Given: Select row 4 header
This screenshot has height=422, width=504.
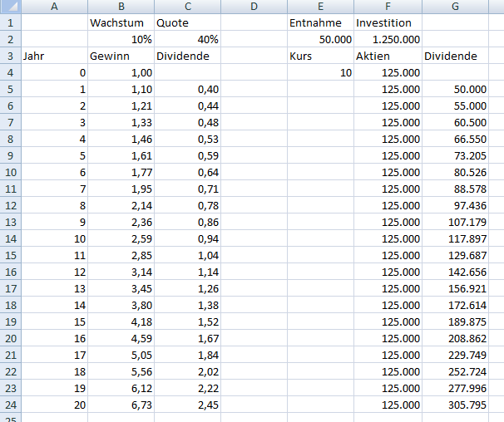Looking at the screenshot, I should [x=10, y=72].
